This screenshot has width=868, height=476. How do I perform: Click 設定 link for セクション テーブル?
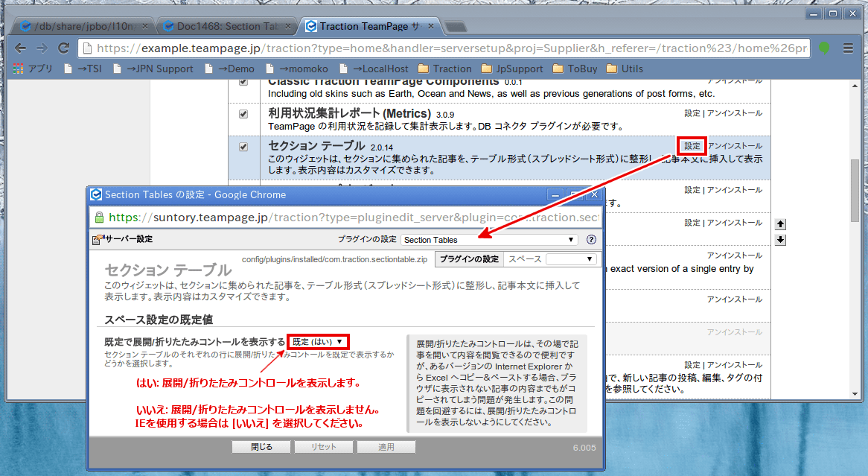[692, 146]
